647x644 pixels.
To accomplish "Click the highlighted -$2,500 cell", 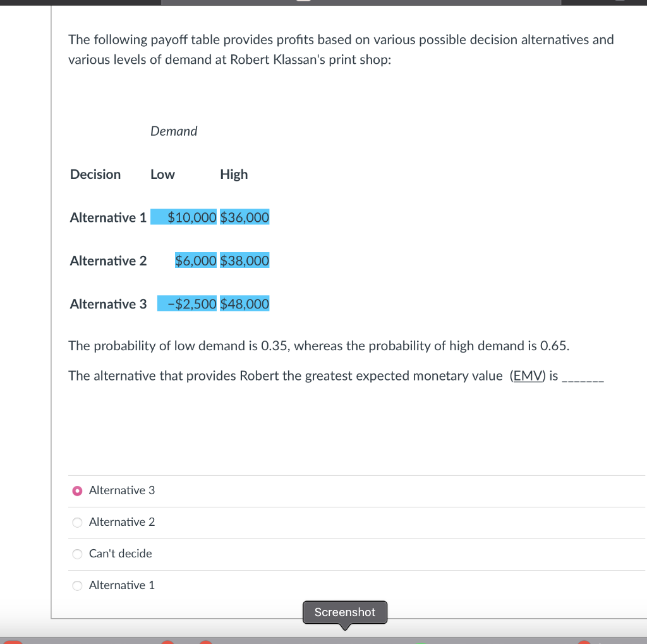I will click(x=187, y=303).
